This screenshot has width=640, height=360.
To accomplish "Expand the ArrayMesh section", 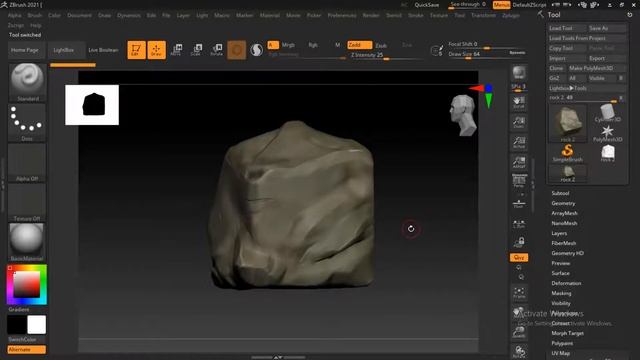I will (x=564, y=213).
